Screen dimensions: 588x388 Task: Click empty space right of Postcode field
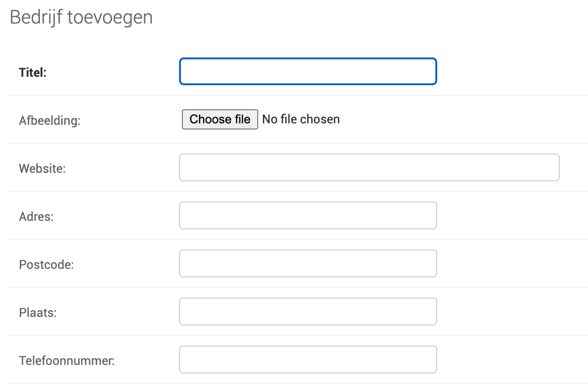coord(509,263)
